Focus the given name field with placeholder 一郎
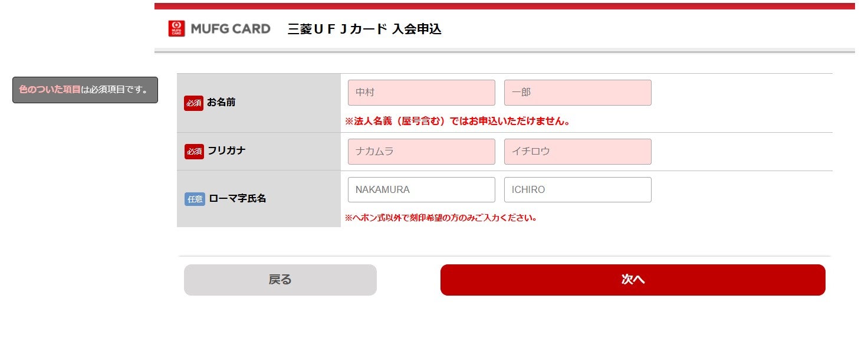 point(577,93)
